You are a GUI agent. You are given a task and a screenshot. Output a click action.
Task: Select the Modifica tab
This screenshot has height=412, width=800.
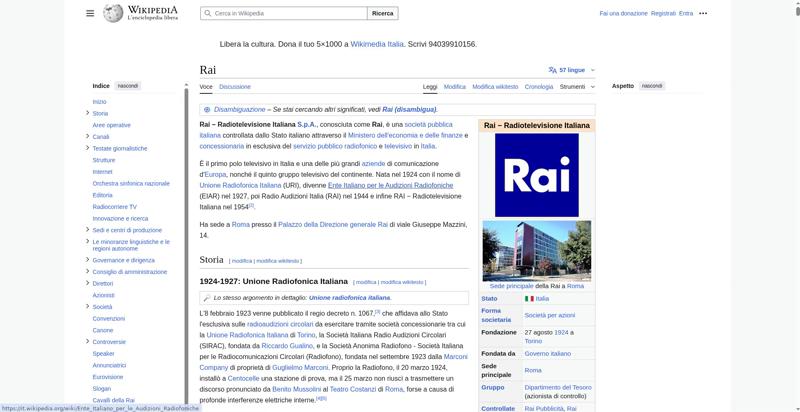click(x=455, y=87)
